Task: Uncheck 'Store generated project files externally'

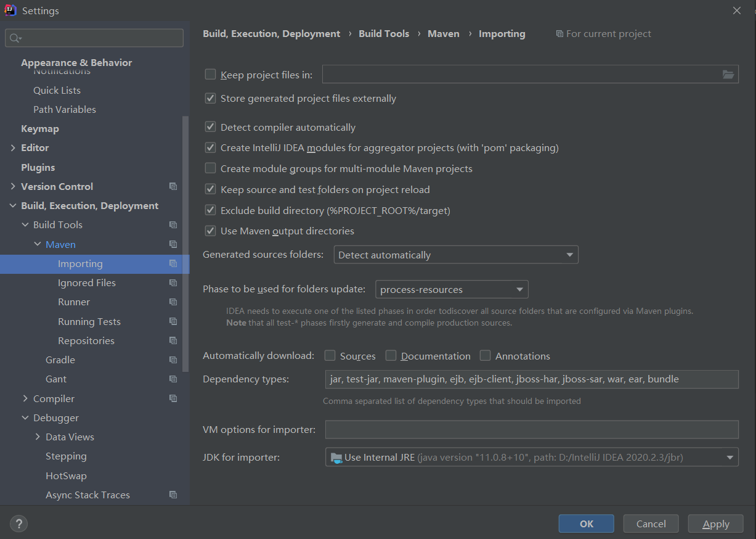Action: click(x=210, y=98)
